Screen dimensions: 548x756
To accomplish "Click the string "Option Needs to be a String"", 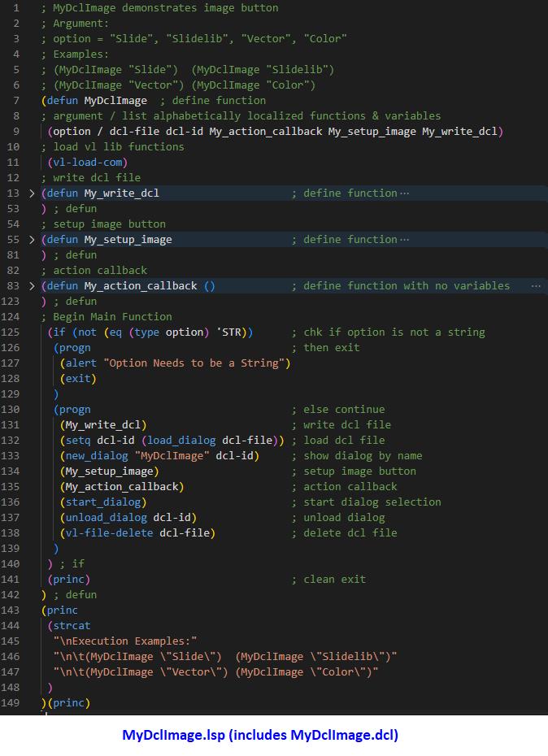I will (194, 363).
